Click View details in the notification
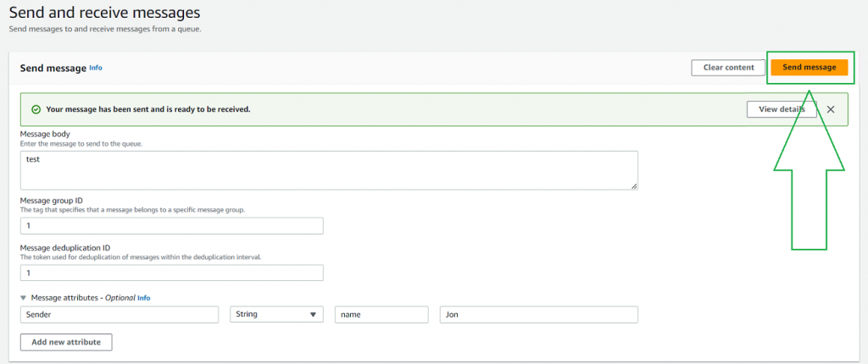Image resolution: width=868 pixels, height=364 pixels. (x=781, y=109)
